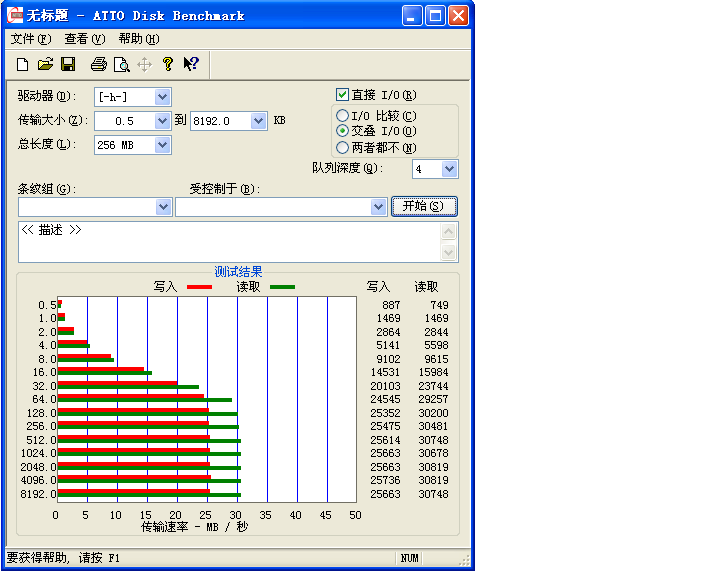The width and height of the screenshot is (720, 575).
Task: Click the Print toolbar icon
Action: point(98,65)
